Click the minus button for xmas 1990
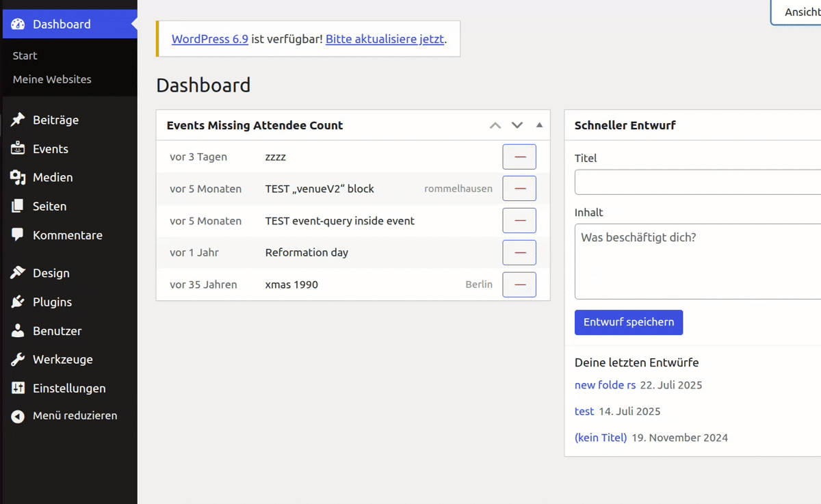 click(x=519, y=284)
